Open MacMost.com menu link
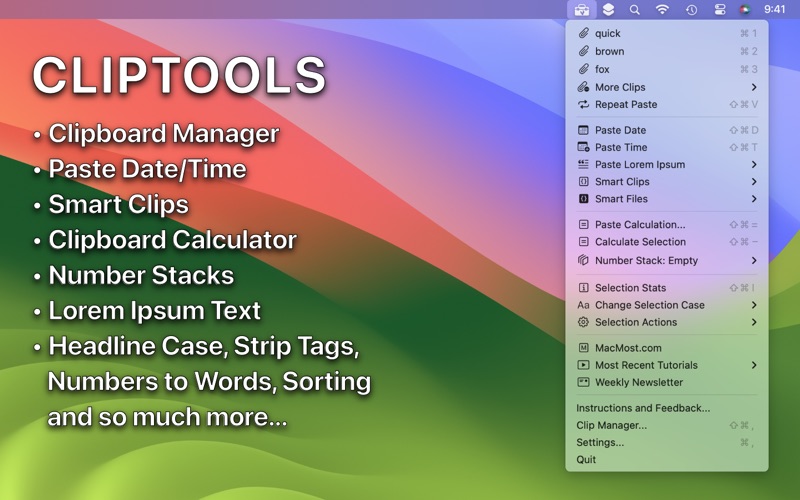The width and height of the screenshot is (800, 500). point(667,348)
